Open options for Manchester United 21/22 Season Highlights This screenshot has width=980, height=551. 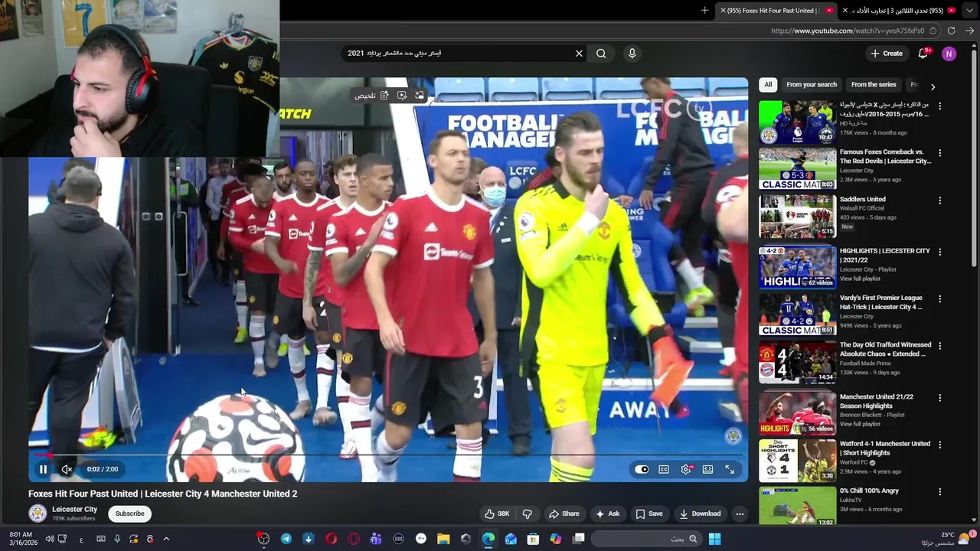pyautogui.click(x=940, y=399)
